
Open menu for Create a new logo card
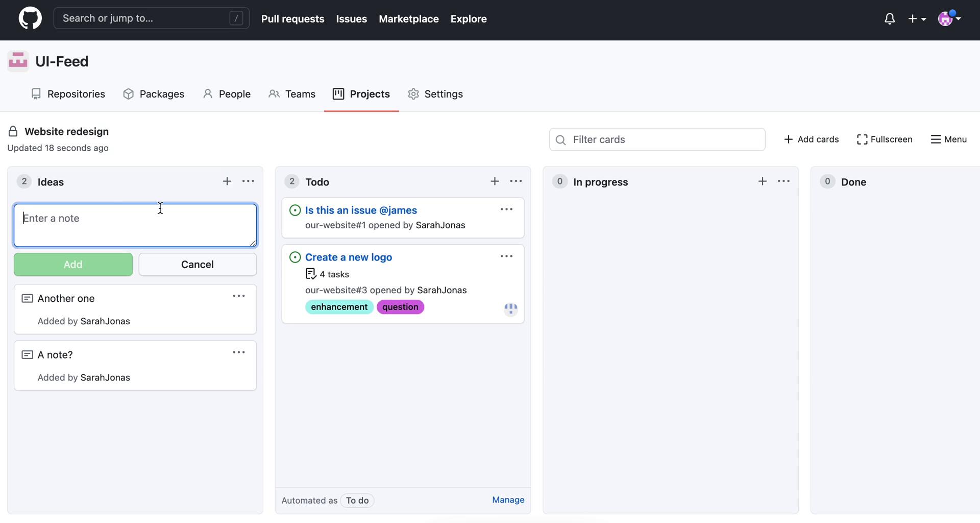point(506,256)
